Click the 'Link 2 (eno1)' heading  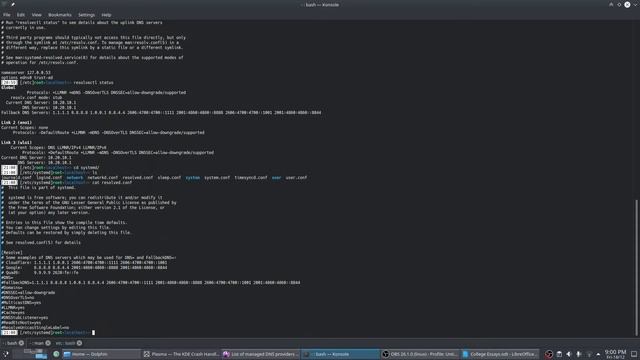16,122
